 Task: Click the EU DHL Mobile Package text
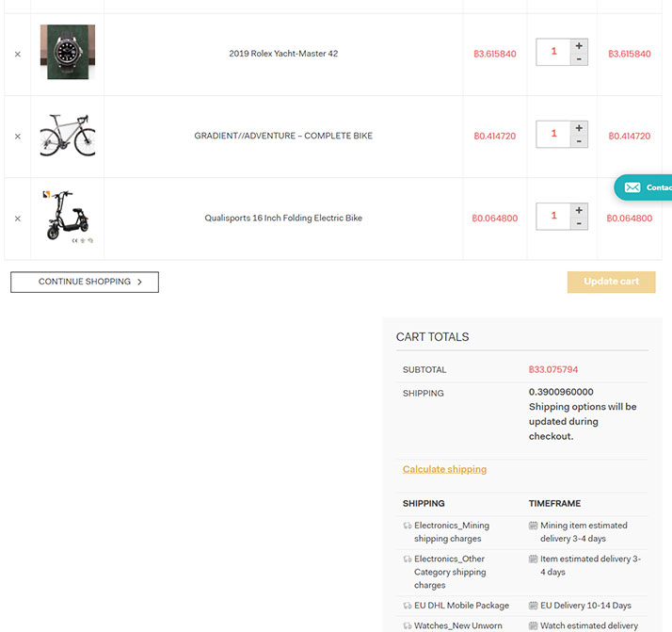click(x=461, y=606)
